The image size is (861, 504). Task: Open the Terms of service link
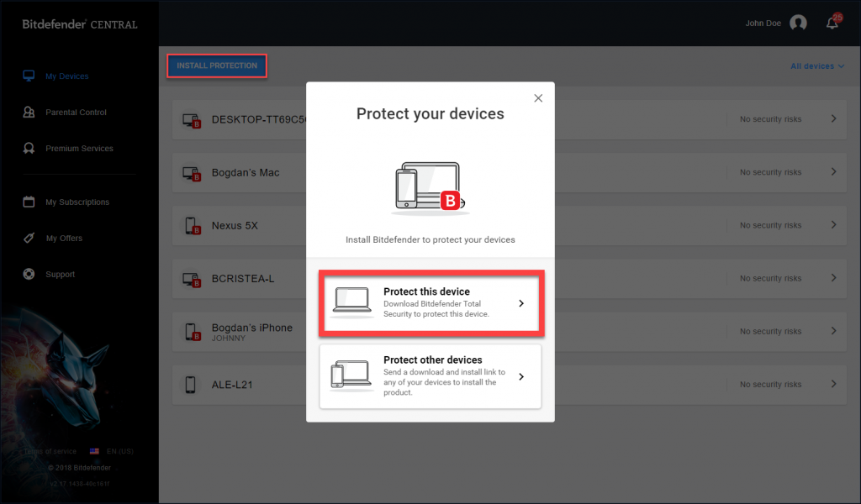50,451
